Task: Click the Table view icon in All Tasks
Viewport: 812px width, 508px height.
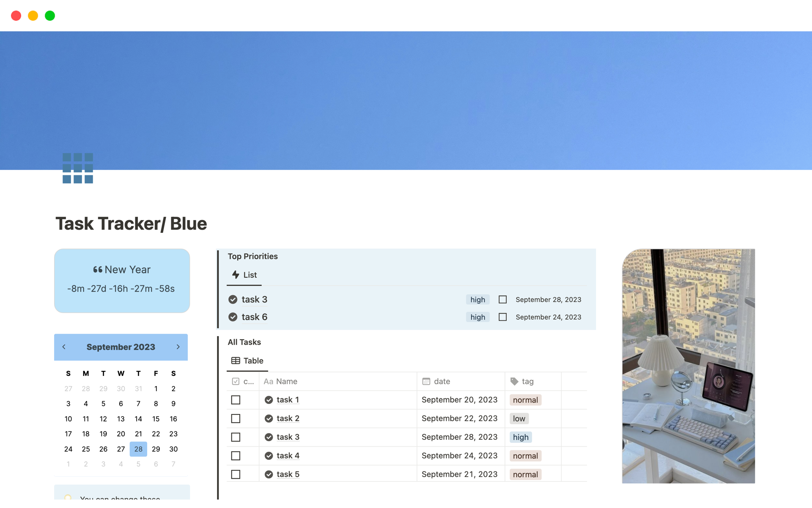Action: [236, 360]
